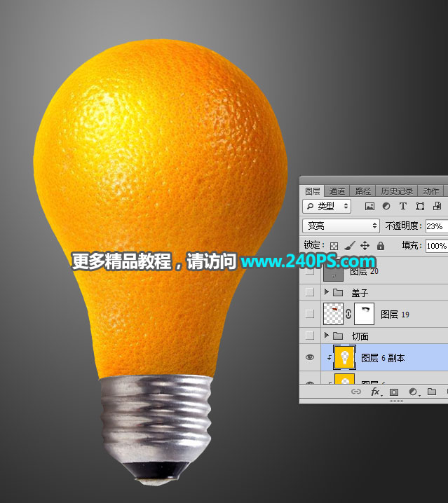The image size is (448, 503).
Task: Switch to the 历史记录 tab
Action: (397, 191)
